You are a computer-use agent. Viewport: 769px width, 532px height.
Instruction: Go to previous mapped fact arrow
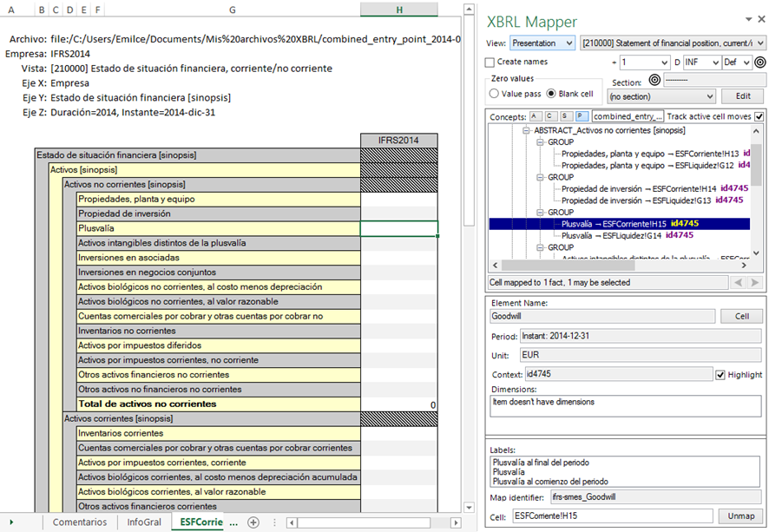738,282
